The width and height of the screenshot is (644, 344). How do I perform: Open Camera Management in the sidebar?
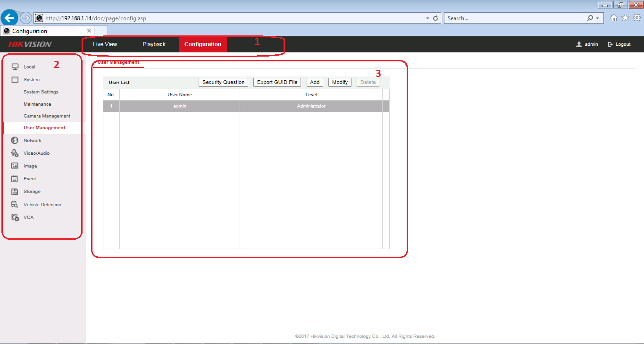[x=47, y=116]
